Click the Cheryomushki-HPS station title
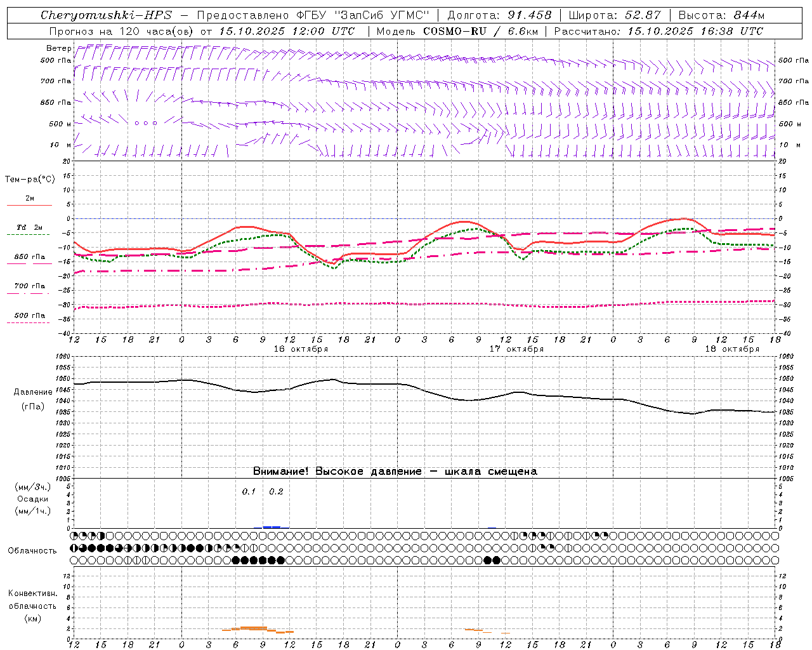812x650 pixels. point(106,15)
